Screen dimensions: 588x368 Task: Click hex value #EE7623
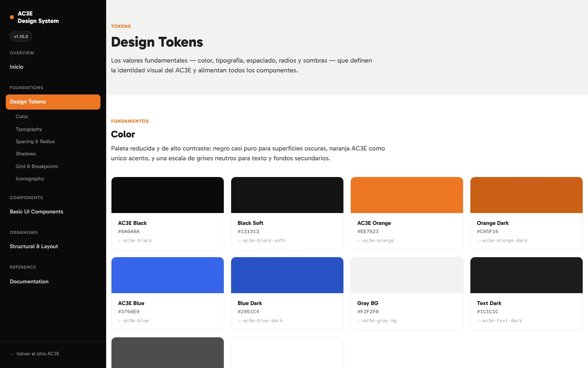(x=368, y=231)
